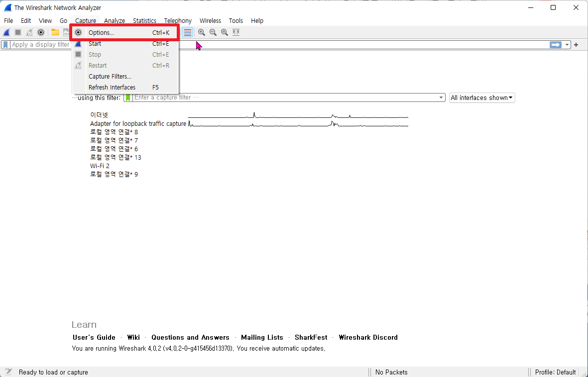The width and height of the screenshot is (588, 377).
Task: Choose Capture Filters... menu entry
Action: pyautogui.click(x=125, y=77)
